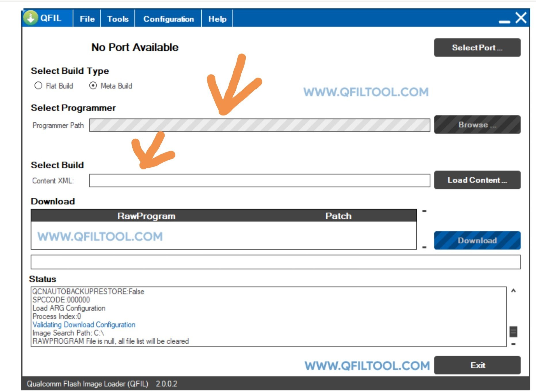Click into the Content XML input field

[x=260, y=180]
